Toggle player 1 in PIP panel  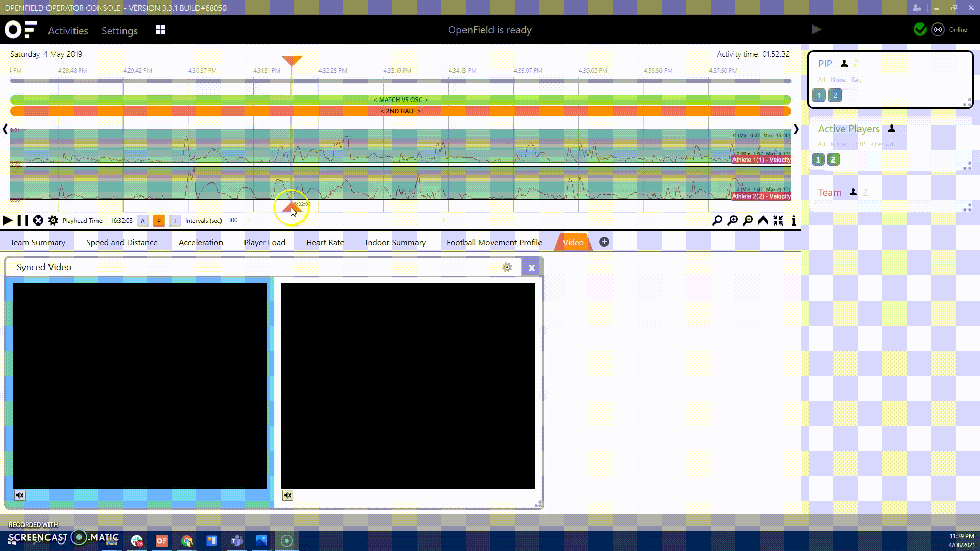tap(819, 95)
